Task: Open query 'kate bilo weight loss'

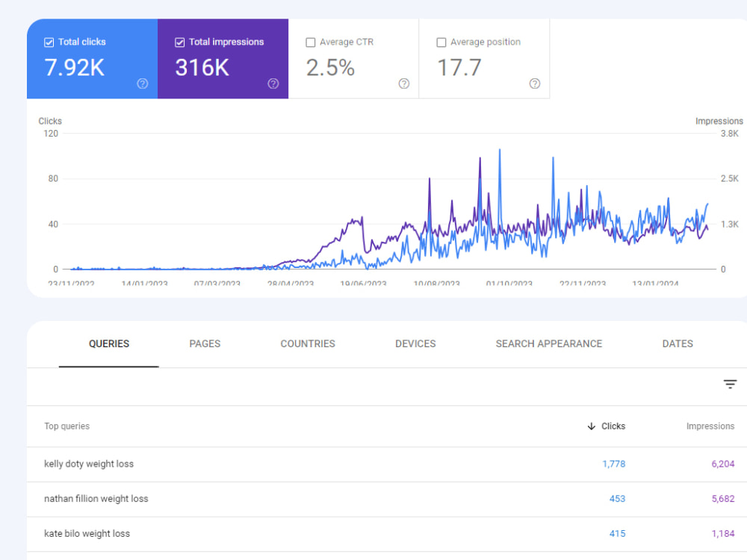Action: click(x=87, y=533)
